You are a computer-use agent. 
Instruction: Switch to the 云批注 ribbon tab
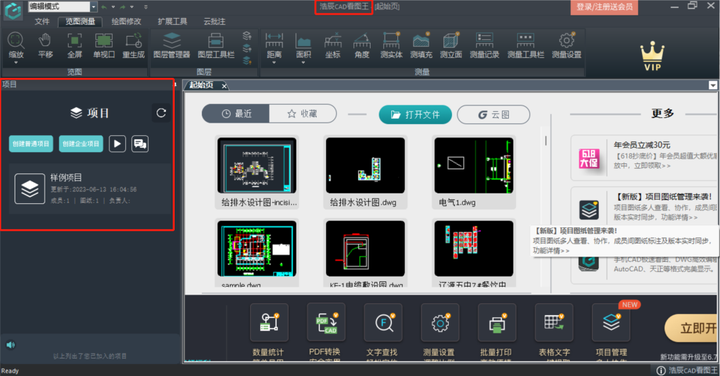point(214,22)
